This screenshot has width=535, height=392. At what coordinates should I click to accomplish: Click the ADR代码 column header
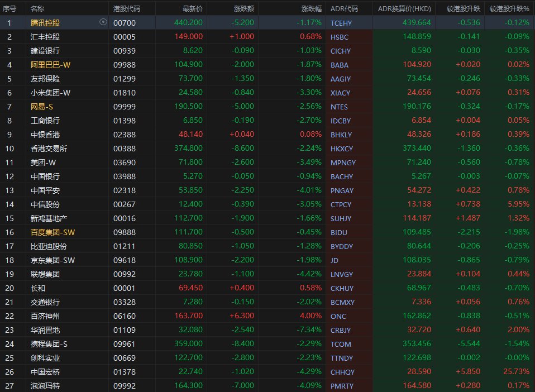tap(344, 8)
